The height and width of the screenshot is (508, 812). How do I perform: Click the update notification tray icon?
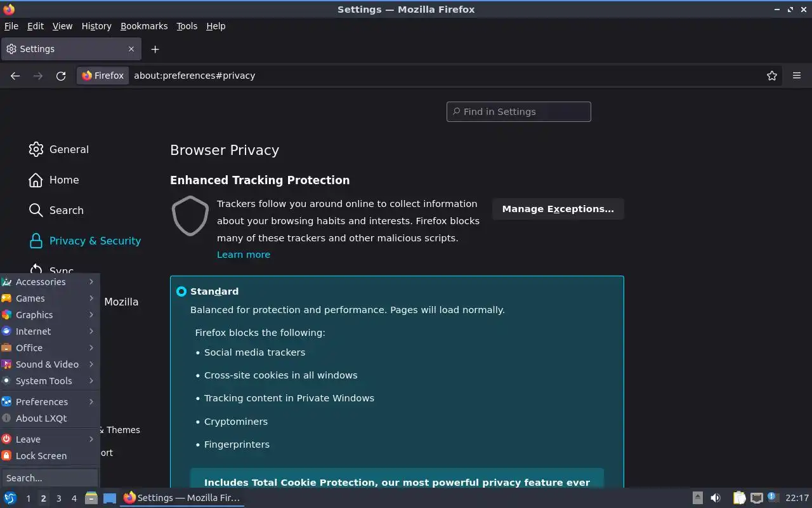coord(772,497)
